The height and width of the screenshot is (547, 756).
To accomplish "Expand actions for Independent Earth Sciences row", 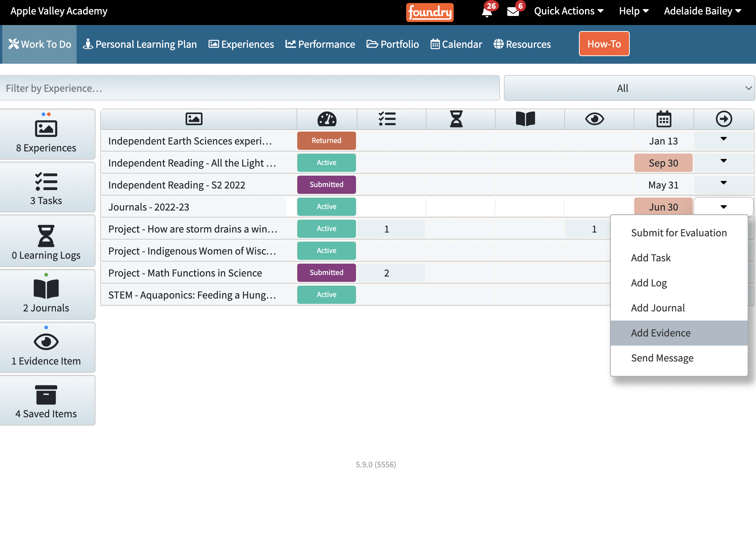I will [723, 139].
